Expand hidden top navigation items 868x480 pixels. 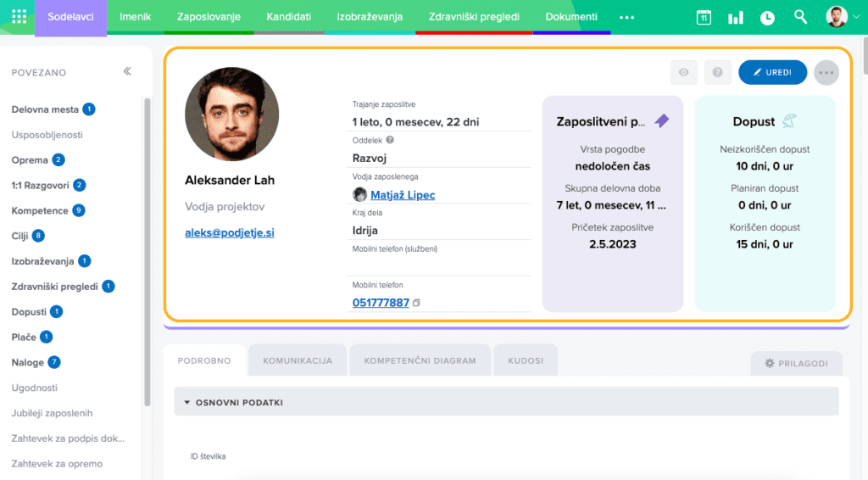(626, 17)
